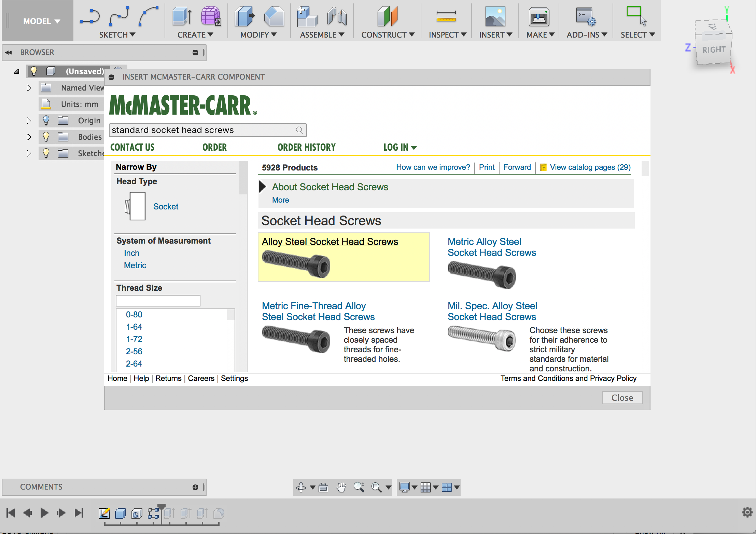Image resolution: width=756 pixels, height=534 pixels.
Task: Expand About Socket Head Screws section
Action: [262, 187]
